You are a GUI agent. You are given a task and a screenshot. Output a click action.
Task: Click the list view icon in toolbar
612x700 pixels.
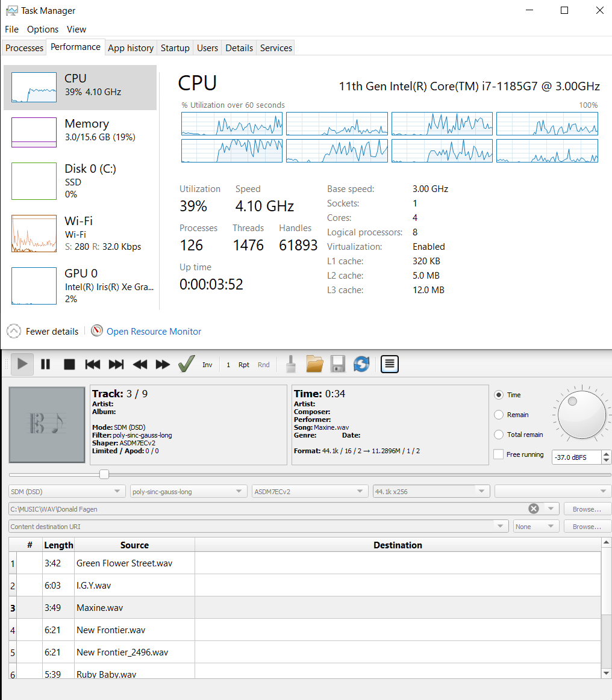coord(390,364)
